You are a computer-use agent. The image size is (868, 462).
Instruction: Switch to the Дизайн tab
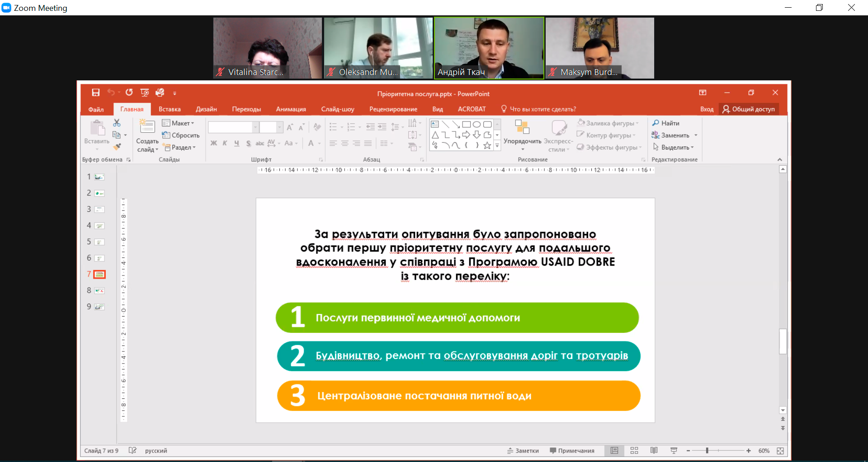(x=206, y=109)
